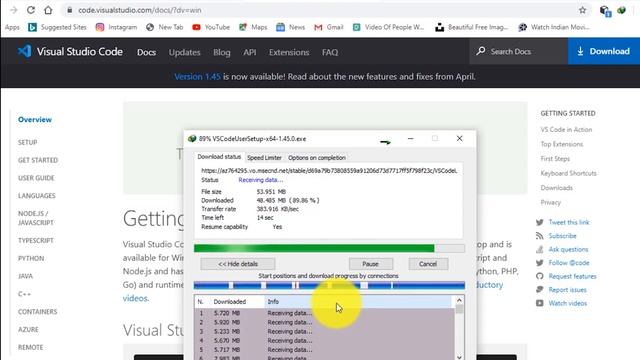Click the connections list scroll-up arrow
Viewport: 640px width, 360px height.
(459, 301)
